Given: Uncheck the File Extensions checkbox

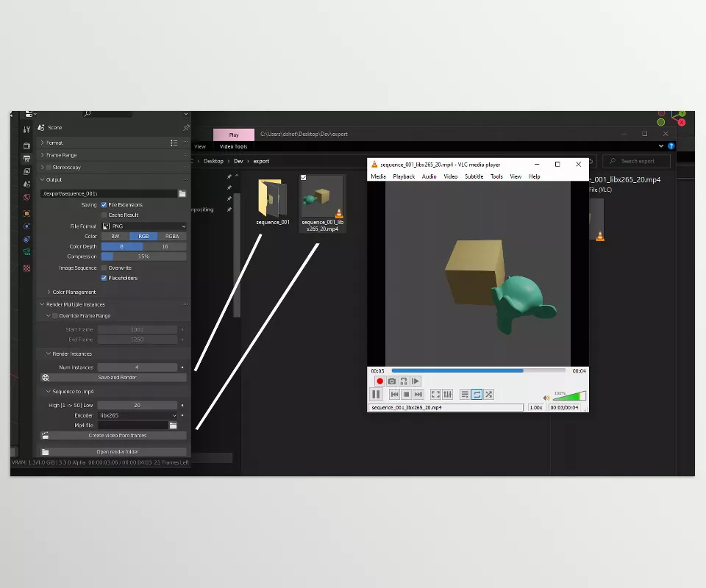Looking at the screenshot, I should point(104,205).
